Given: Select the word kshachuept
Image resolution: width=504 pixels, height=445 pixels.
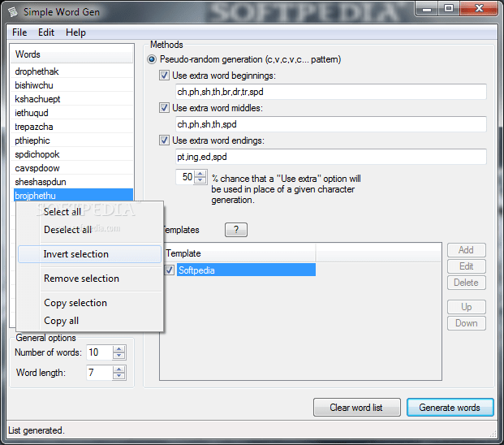Looking at the screenshot, I should pos(73,99).
